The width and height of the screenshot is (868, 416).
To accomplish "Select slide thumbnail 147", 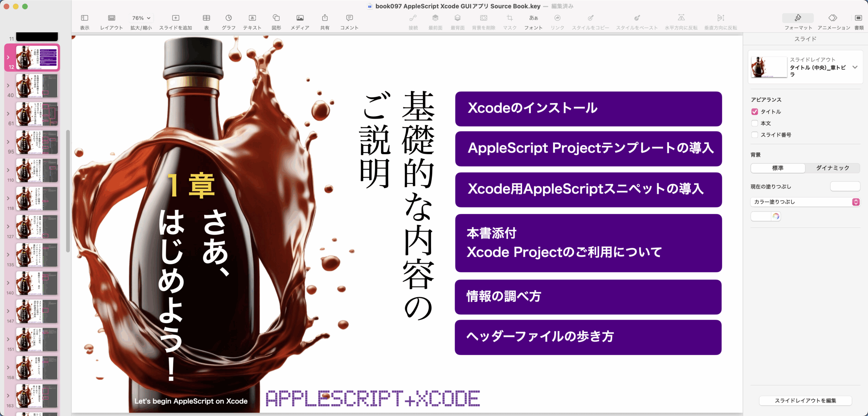I will coord(37,311).
